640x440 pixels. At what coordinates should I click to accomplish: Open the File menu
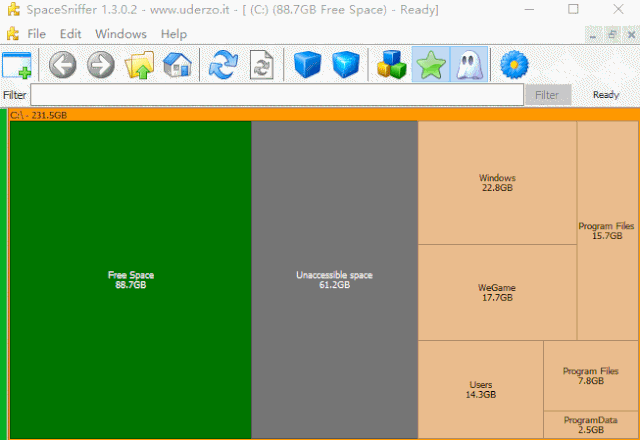[x=37, y=34]
